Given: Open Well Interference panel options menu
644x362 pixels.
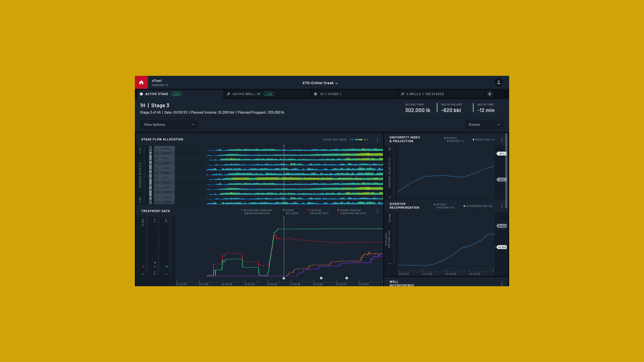Looking at the screenshot, I should click(x=502, y=284).
